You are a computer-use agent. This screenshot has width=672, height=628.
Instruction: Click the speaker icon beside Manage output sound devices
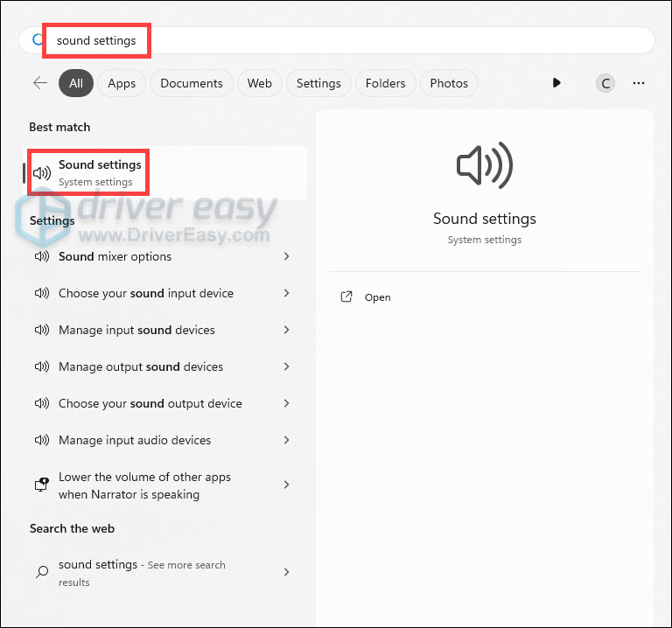click(42, 366)
